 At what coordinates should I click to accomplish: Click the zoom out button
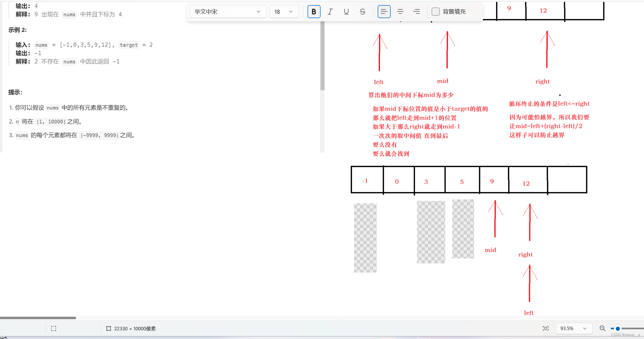point(602,328)
